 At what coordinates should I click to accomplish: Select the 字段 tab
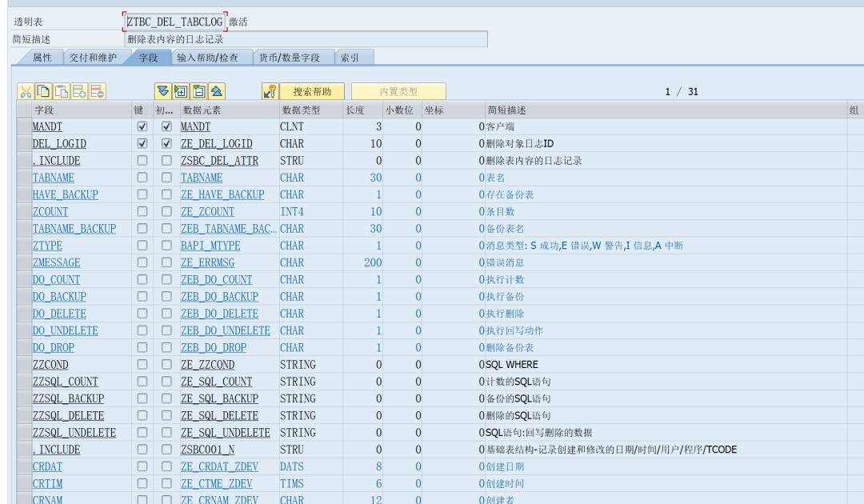148,58
